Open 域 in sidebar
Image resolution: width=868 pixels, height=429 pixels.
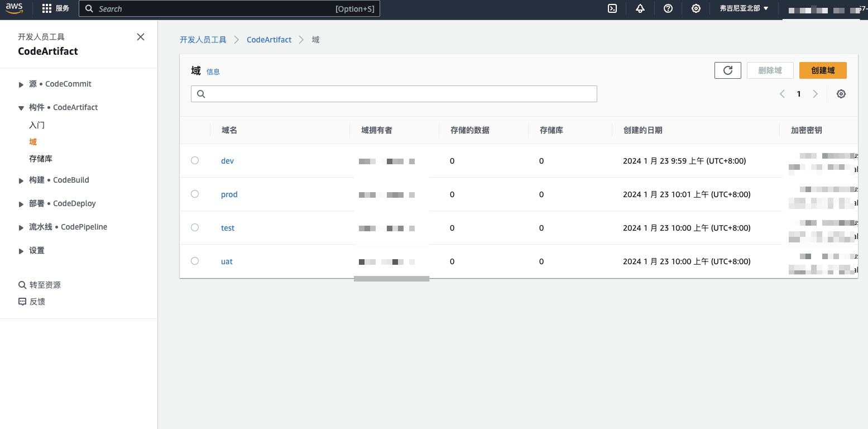coord(33,142)
